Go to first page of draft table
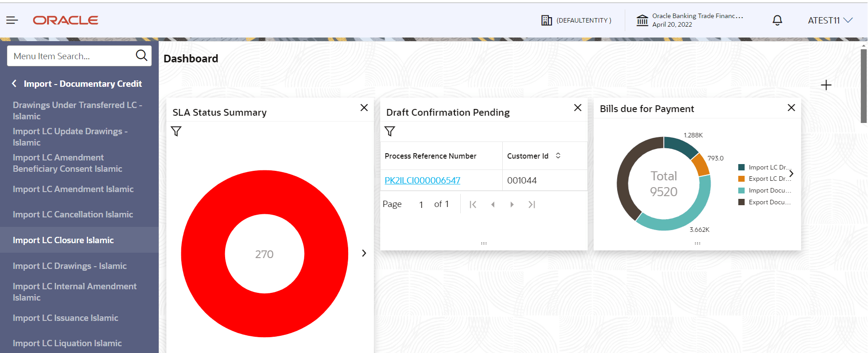The width and height of the screenshot is (868, 353). [x=473, y=204]
